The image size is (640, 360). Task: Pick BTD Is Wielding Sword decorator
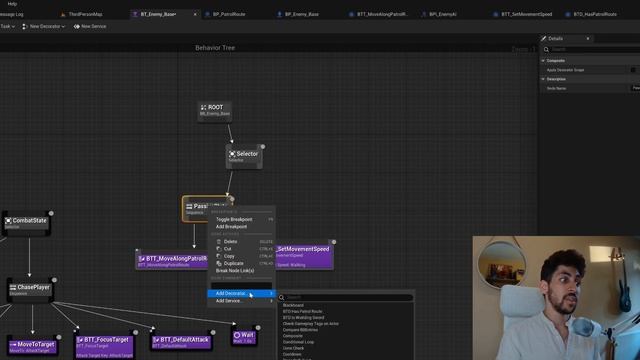(x=303, y=318)
